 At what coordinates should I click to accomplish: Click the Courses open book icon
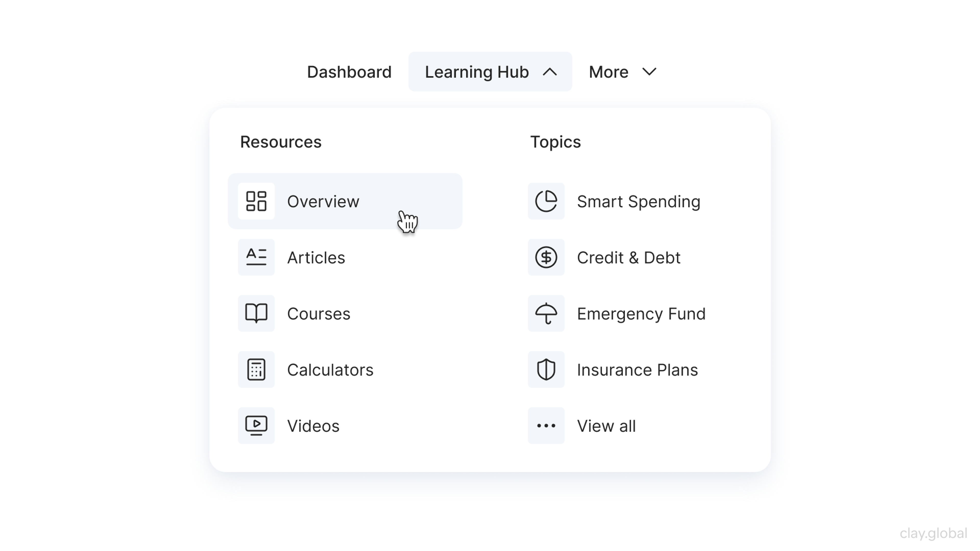pos(256,313)
